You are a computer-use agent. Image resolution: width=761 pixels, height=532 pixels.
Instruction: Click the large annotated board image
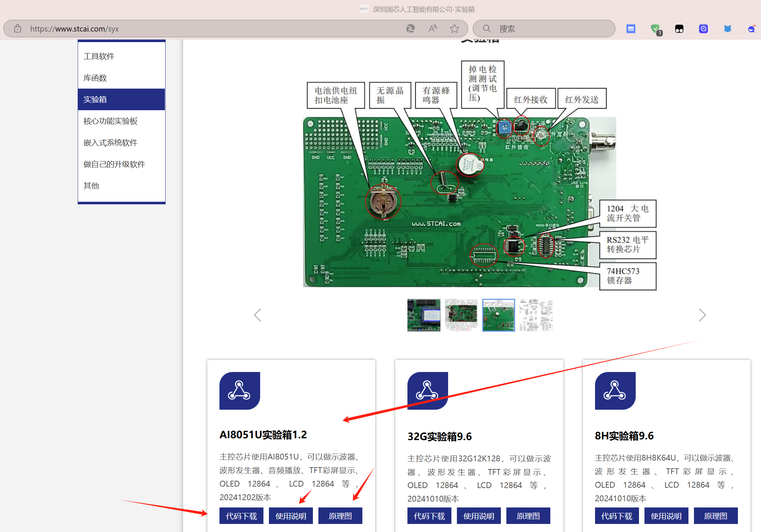tap(480, 176)
